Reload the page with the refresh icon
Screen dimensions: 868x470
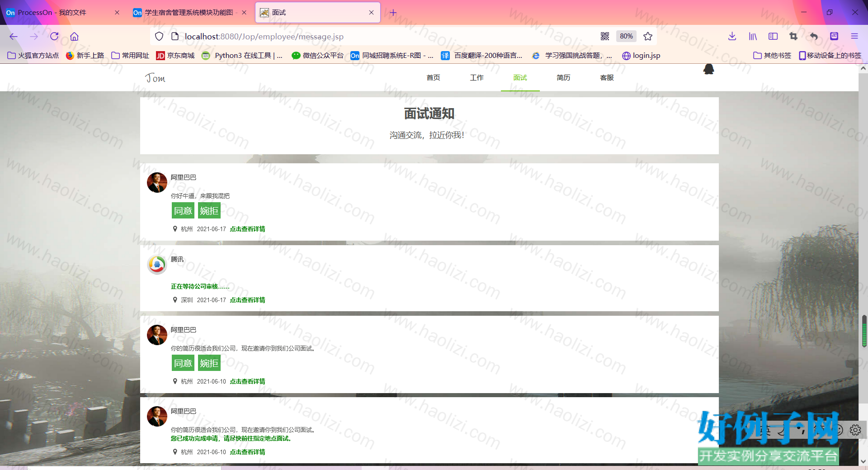tap(54, 37)
